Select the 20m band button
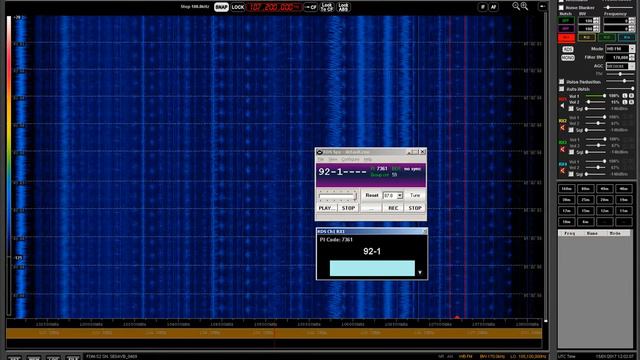The image size is (640, 360). pyautogui.click(x=604, y=200)
